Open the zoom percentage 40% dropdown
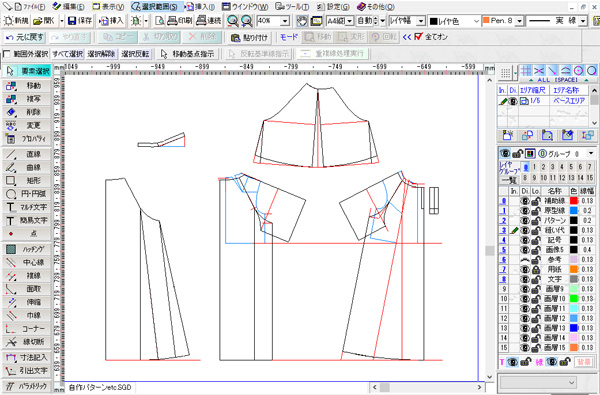This screenshot has width=600, height=395. pyautogui.click(x=285, y=21)
